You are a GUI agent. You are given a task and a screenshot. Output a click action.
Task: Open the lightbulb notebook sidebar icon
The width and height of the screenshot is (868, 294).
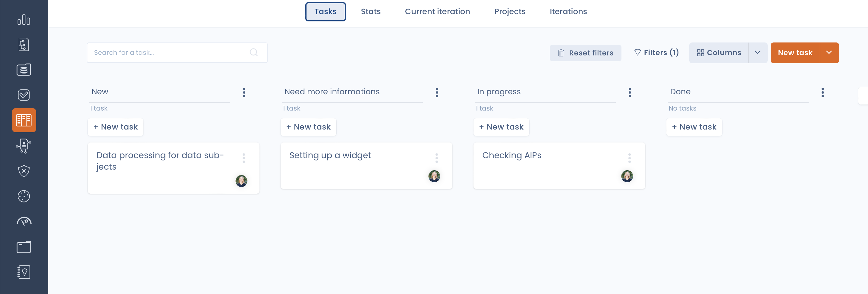[24, 272]
